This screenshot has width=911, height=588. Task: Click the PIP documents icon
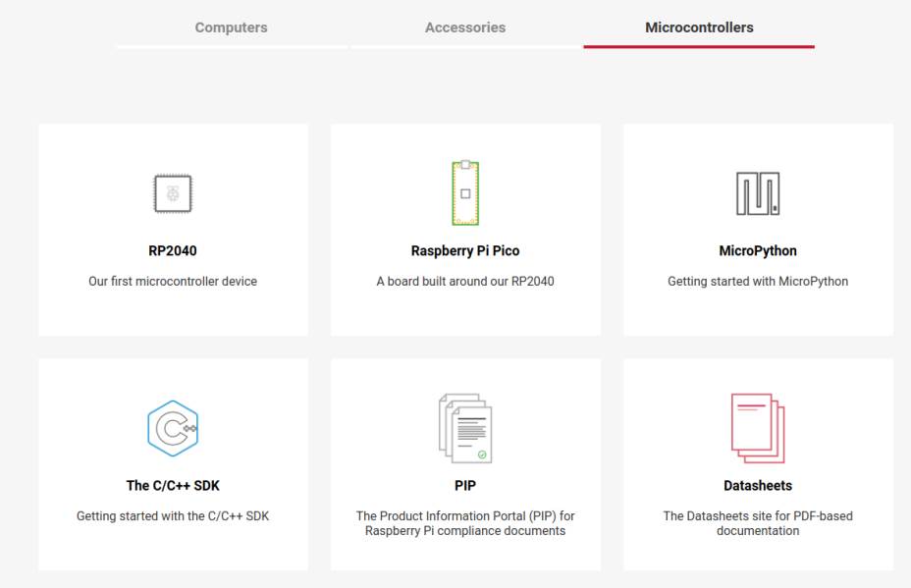pyautogui.click(x=465, y=428)
